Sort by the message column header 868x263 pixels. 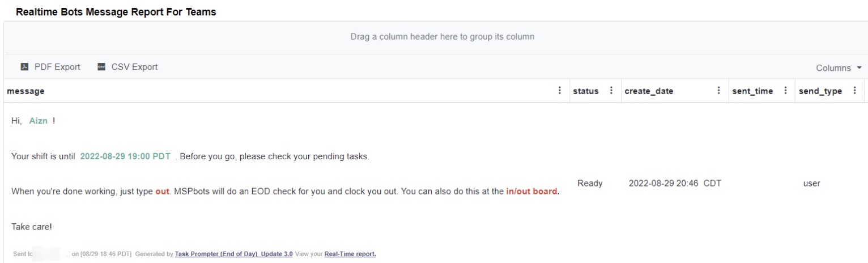26,91
